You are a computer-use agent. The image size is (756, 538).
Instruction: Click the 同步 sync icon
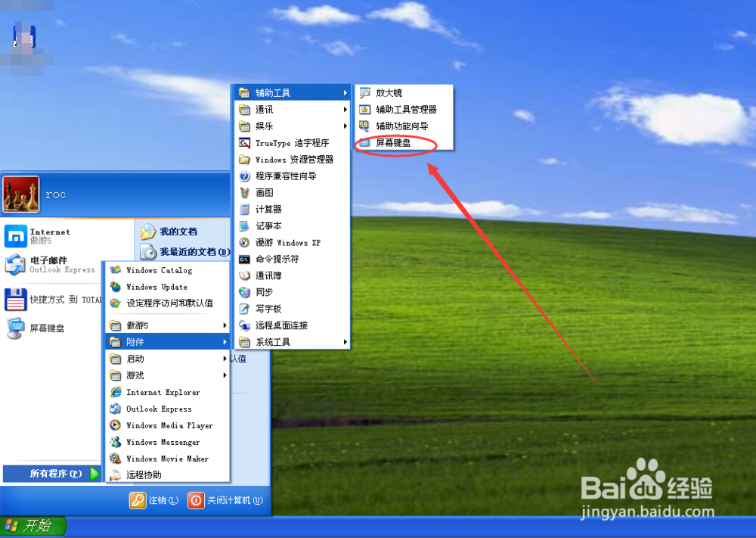(x=244, y=292)
